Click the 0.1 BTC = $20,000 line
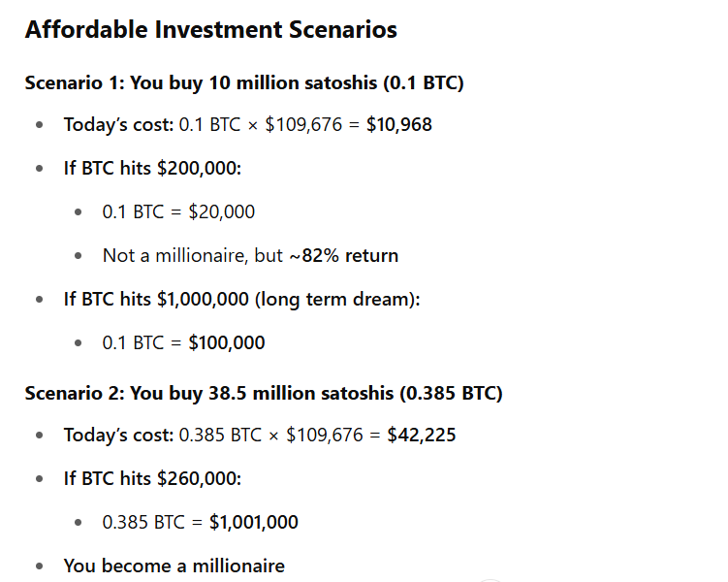 (x=178, y=211)
